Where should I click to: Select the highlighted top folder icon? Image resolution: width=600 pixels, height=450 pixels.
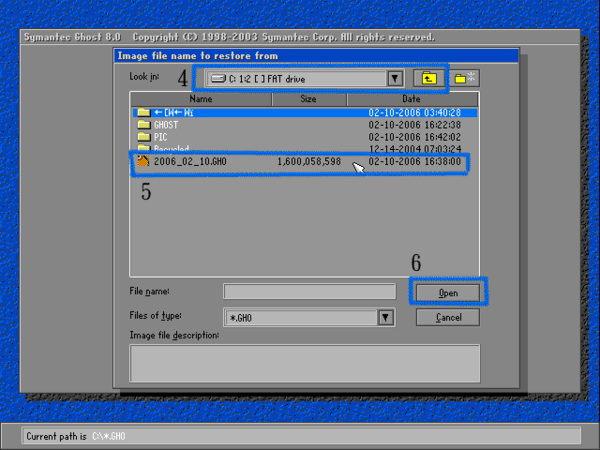coord(143,112)
